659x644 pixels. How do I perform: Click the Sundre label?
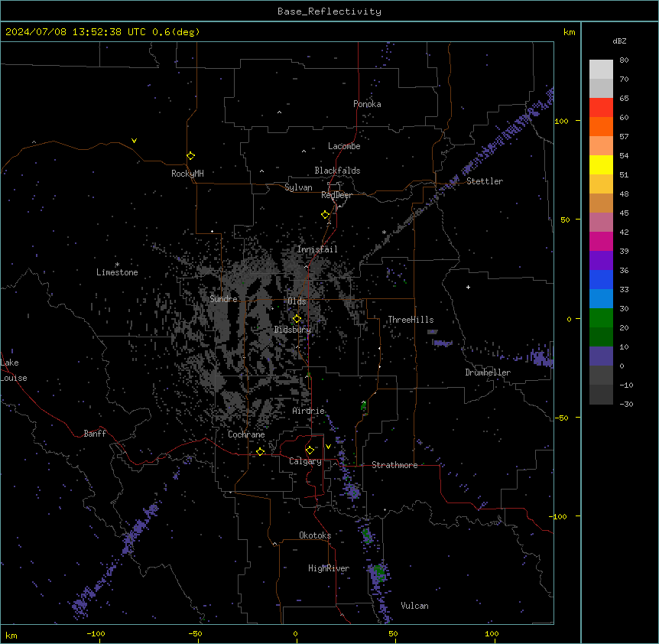point(223,299)
